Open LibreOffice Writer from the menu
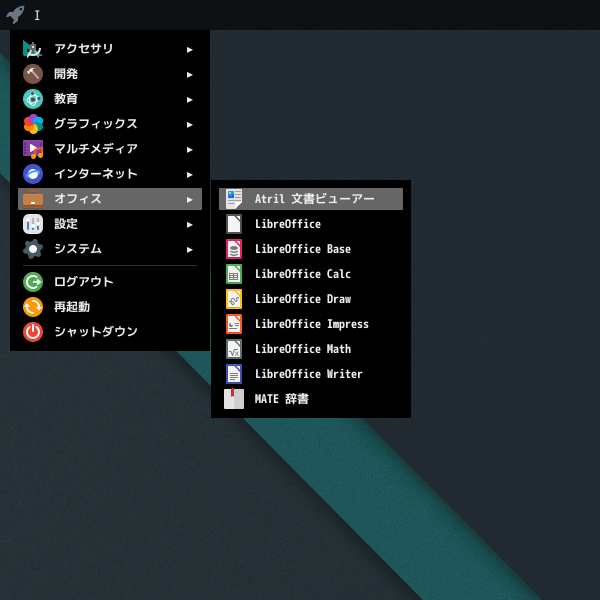600x600 pixels. pyautogui.click(x=311, y=374)
